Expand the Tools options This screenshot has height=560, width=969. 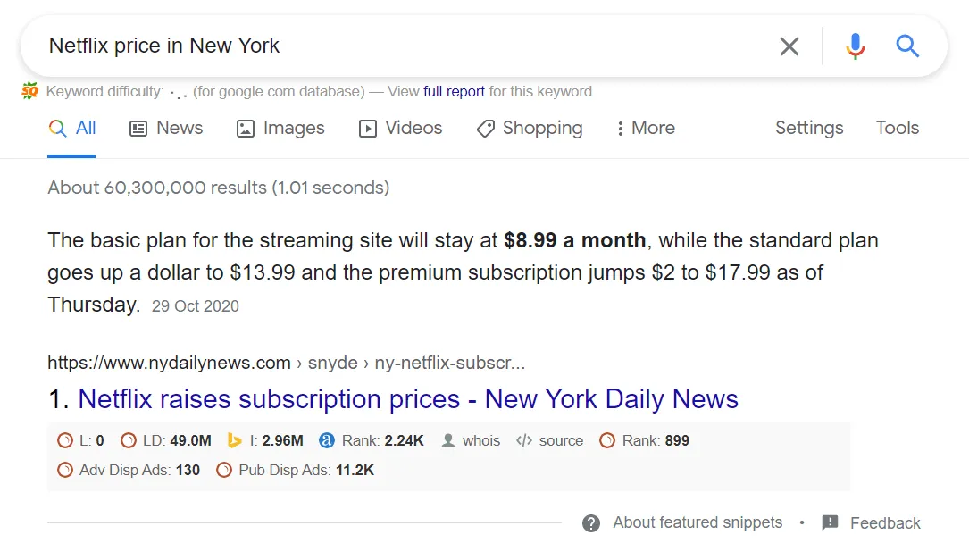click(898, 128)
